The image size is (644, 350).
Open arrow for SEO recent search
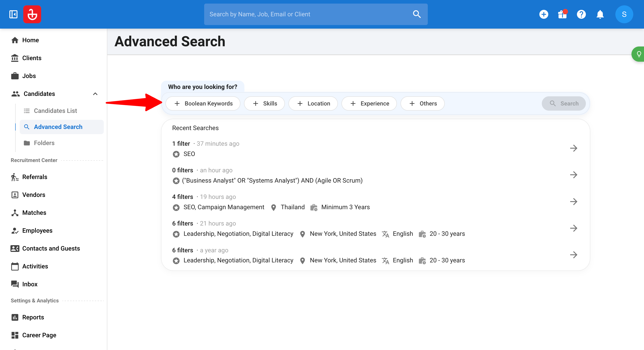coord(574,148)
